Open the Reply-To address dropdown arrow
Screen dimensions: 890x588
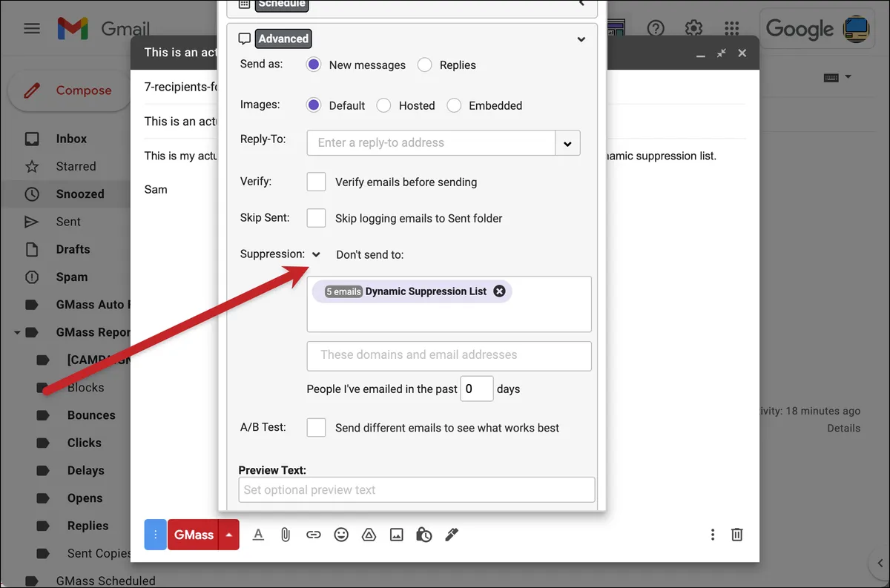pyautogui.click(x=568, y=143)
